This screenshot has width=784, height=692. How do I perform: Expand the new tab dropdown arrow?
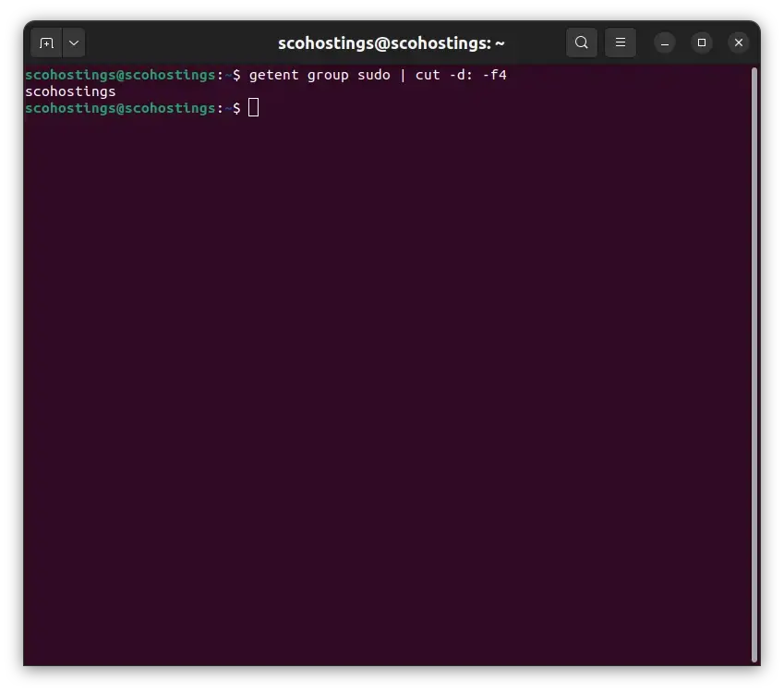coord(74,43)
